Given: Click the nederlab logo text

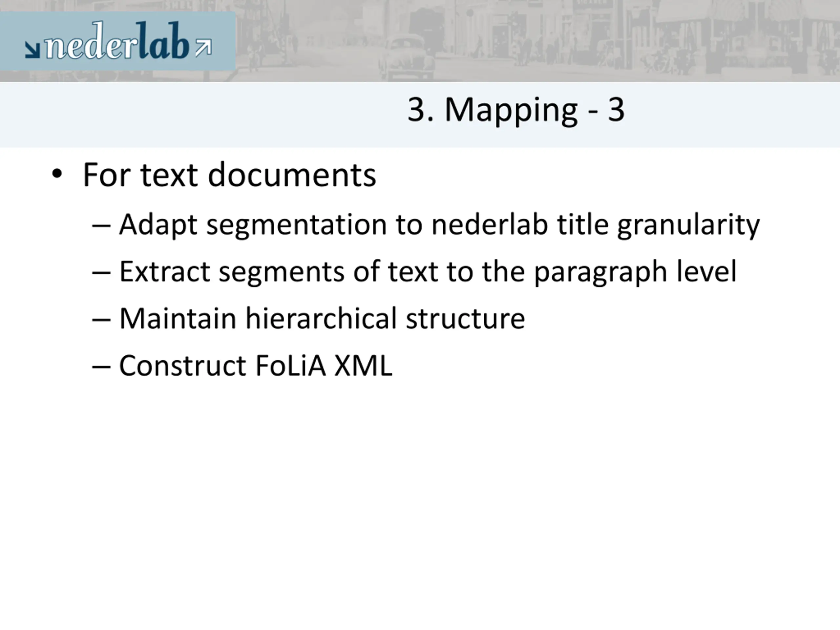Looking at the screenshot, I should (117, 41).
